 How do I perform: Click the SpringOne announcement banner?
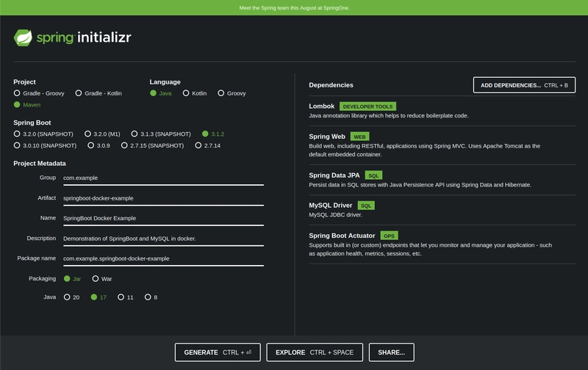[294, 8]
